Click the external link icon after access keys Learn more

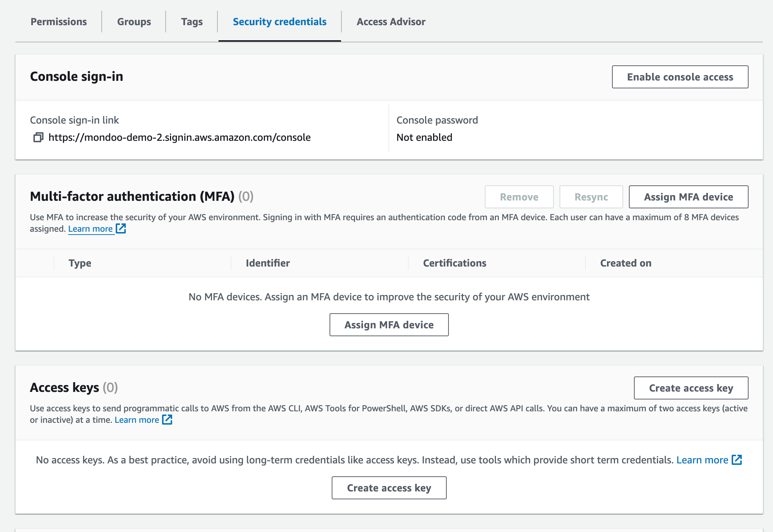(167, 420)
